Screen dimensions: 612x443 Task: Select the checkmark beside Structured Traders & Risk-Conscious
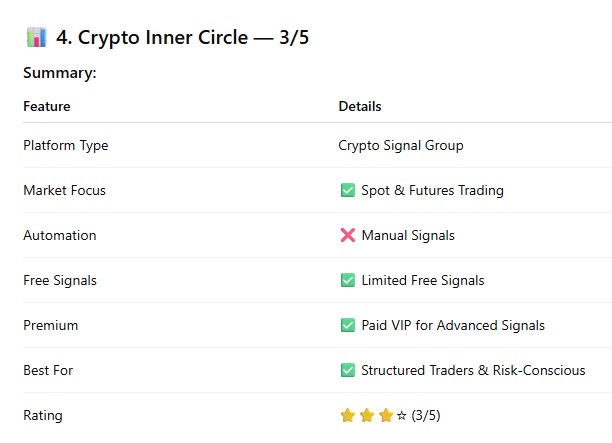point(348,370)
